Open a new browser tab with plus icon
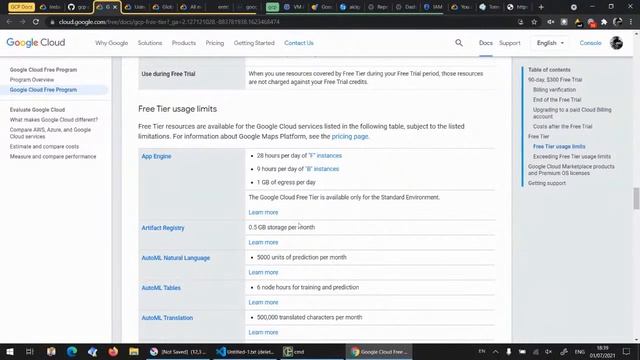640x360 pixels. (x=541, y=7)
